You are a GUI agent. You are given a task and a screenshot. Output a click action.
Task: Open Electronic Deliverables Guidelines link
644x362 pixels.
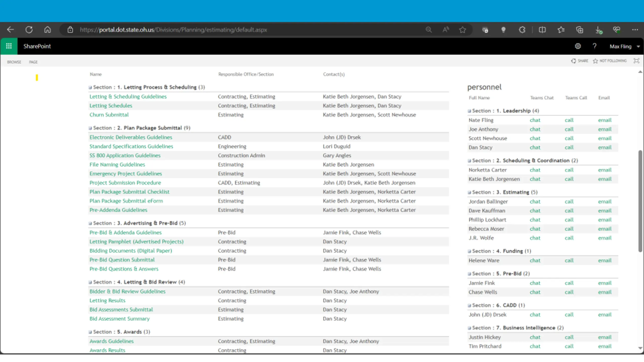click(131, 137)
